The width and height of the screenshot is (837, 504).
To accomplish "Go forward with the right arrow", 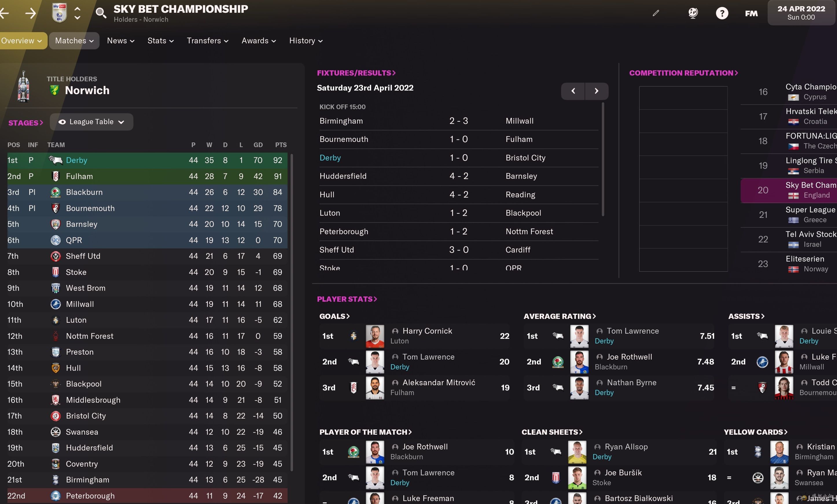I will (31, 14).
